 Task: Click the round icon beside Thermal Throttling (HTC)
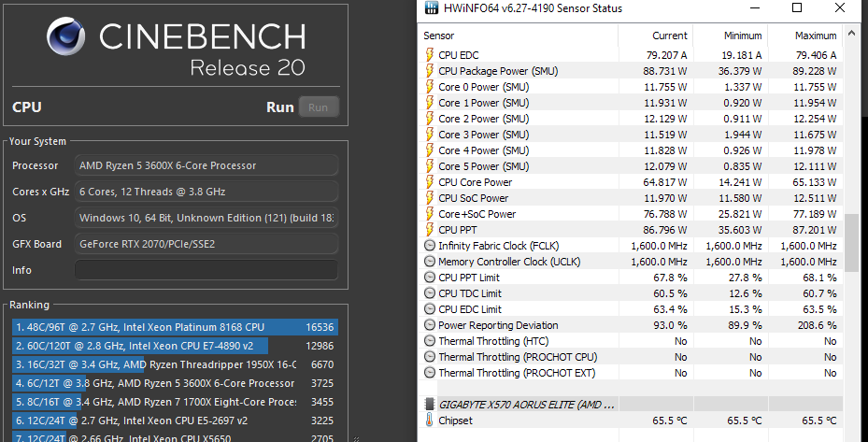pyautogui.click(x=430, y=341)
